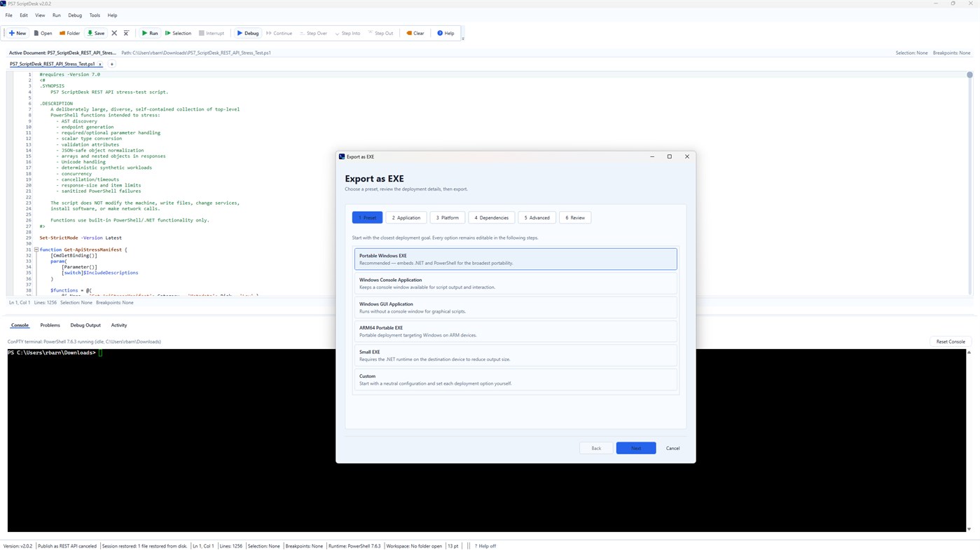Viewport: 980px width, 551px height.
Task: Click Next in the Export as EXE dialog
Action: [x=636, y=448]
